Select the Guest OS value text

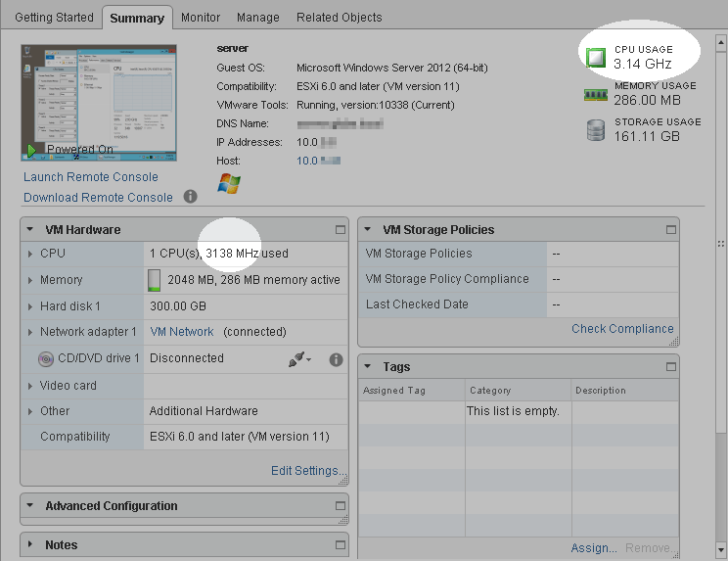(x=391, y=68)
